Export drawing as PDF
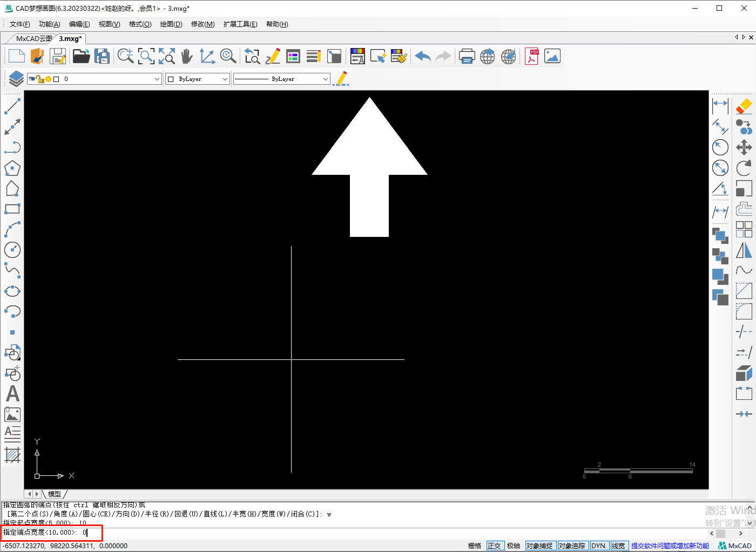Image resolution: width=756 pixels, height=552 pixels. (532, 56)
